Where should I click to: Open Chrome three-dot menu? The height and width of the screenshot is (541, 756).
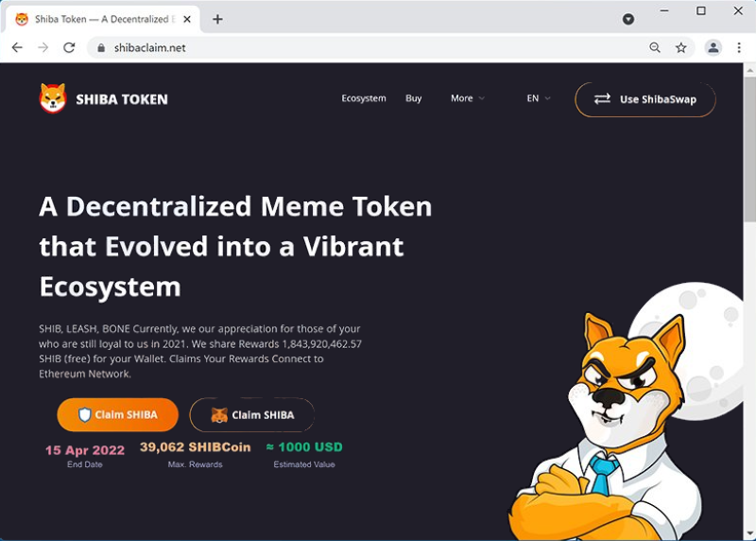(739, 47)
